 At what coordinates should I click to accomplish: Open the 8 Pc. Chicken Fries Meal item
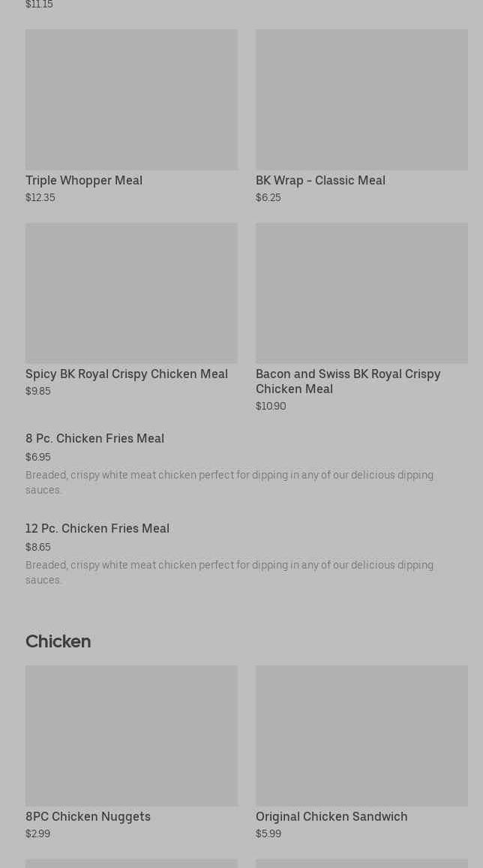coord(94,438)
